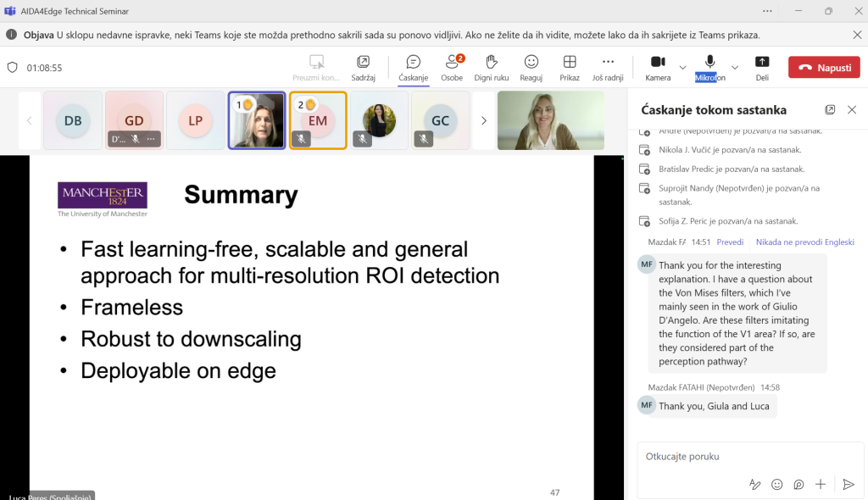Toggle the Mikrofon mute state
Image resolution: width=868 pixels, height=500 pixels.
[709, 66]
